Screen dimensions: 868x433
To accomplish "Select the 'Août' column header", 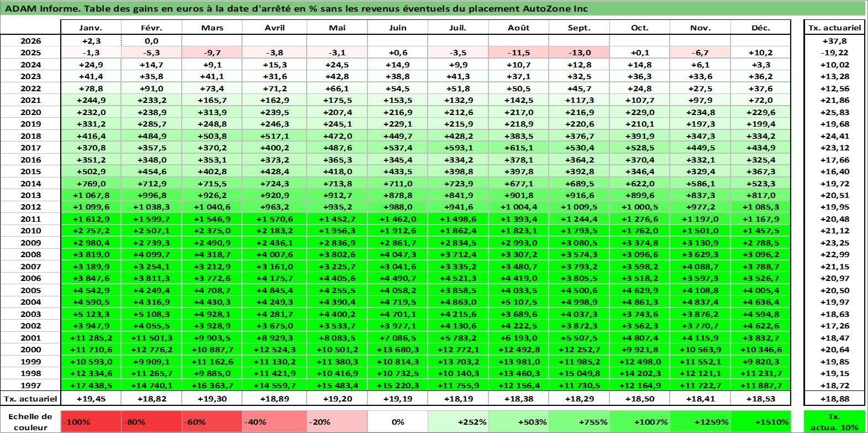I will point(519,28).
